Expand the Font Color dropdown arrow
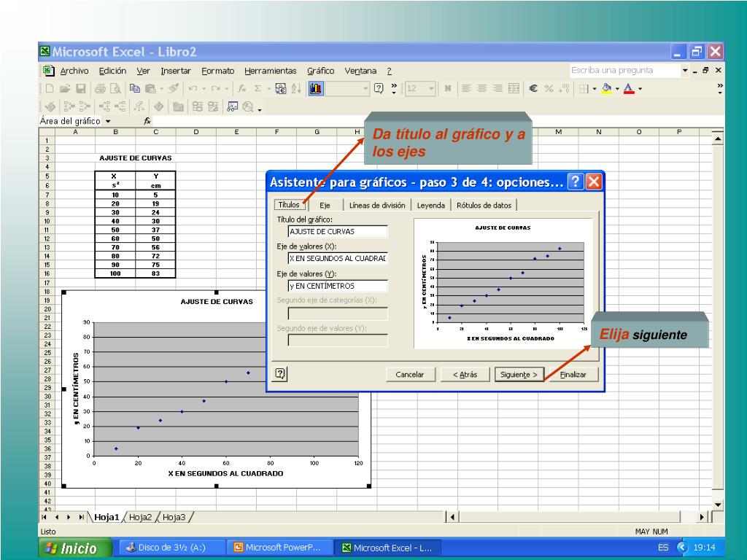 coord(640,88)
